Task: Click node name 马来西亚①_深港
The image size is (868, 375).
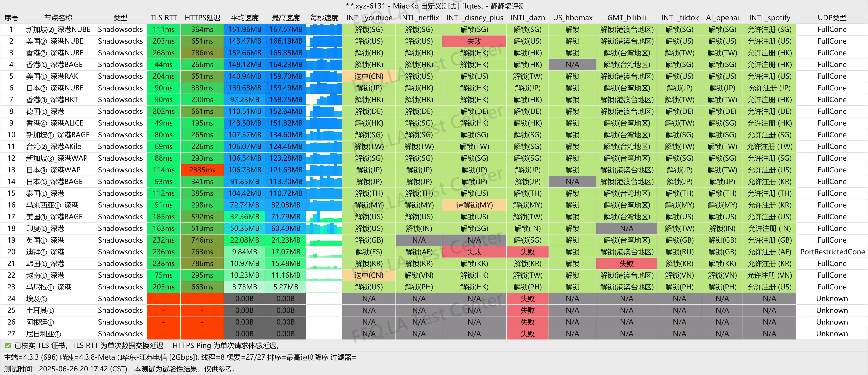Action: click(x=52, y=205)
